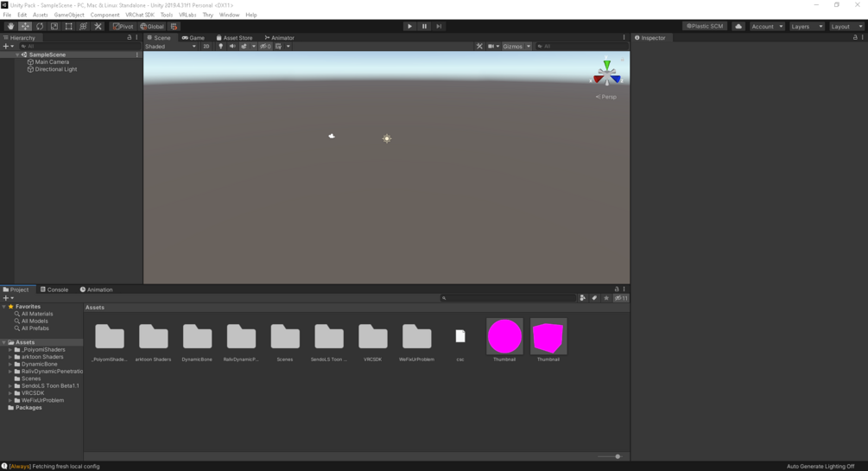The width and height of the screenshot is (868, 471).
Task: Toggle Pivot handle position
Action: 123,26
